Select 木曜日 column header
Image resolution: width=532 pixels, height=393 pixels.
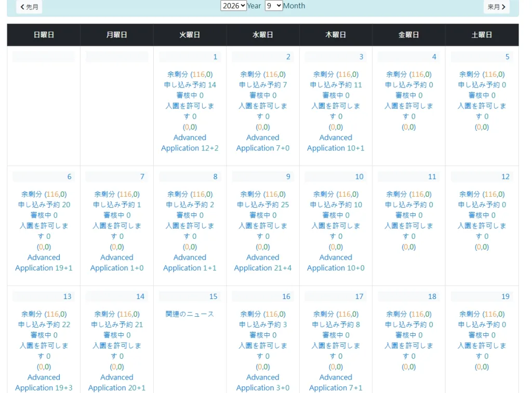point(336,35)
